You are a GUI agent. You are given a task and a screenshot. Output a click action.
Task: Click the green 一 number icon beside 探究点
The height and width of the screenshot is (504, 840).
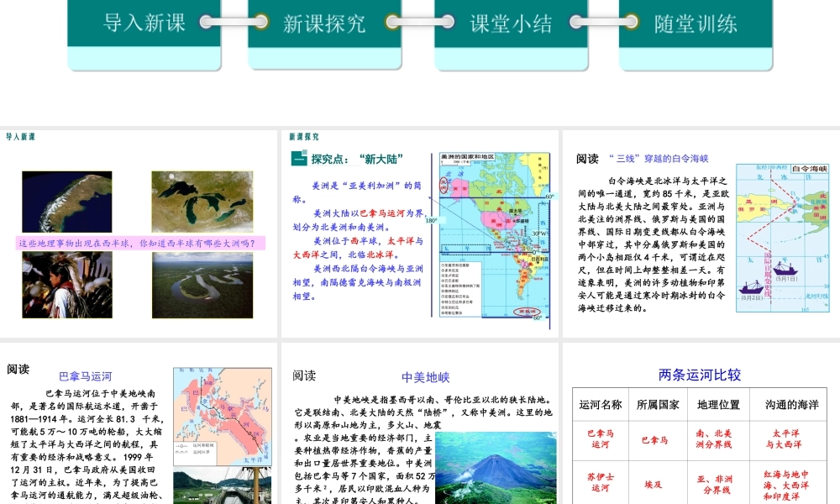299,159
